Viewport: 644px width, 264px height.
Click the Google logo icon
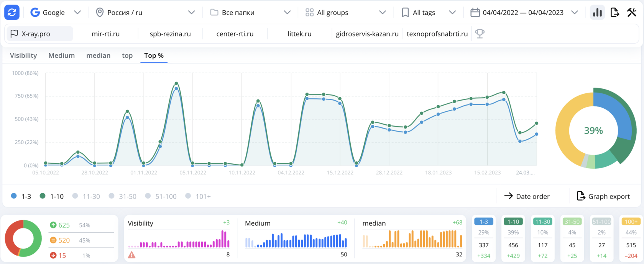35,12
